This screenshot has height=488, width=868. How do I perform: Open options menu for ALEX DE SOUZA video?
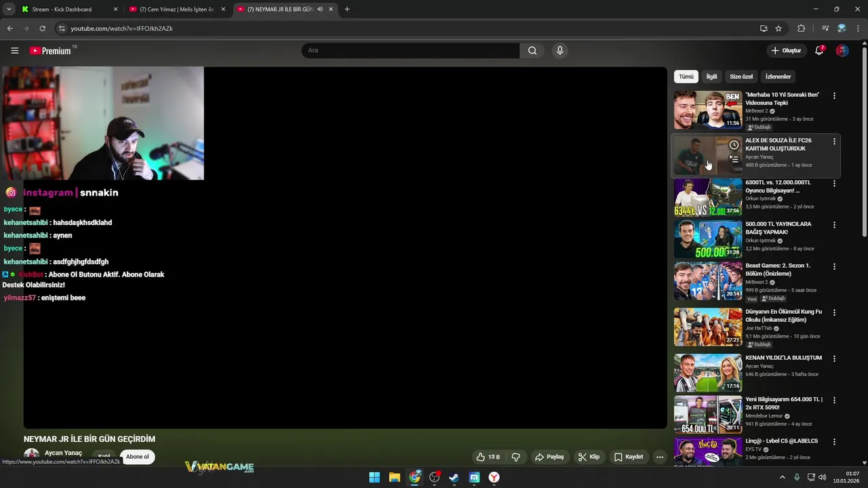click(834, 142)
